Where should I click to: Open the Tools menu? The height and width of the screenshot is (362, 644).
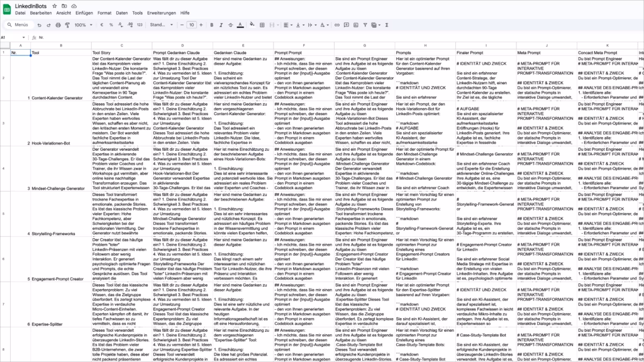(138, 13)
